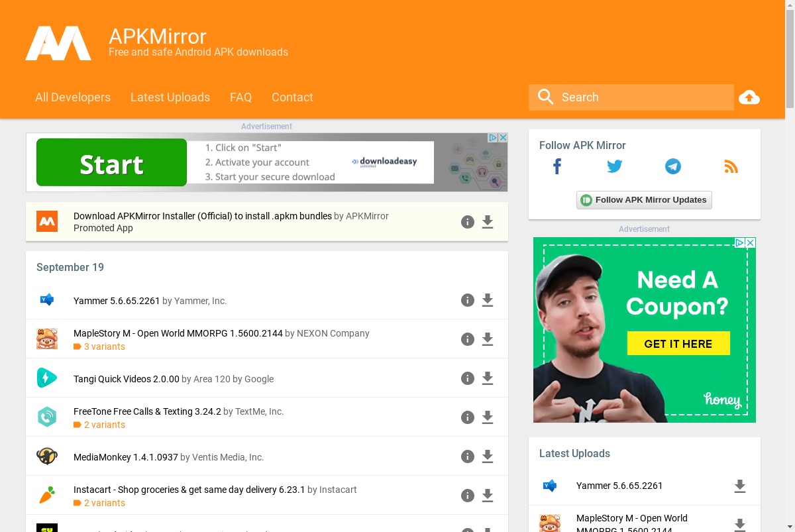Screen dimensions: 795x532
Task: Open Yammer link in Latest Uploads sidebar
Action: (x=619, y=486)
